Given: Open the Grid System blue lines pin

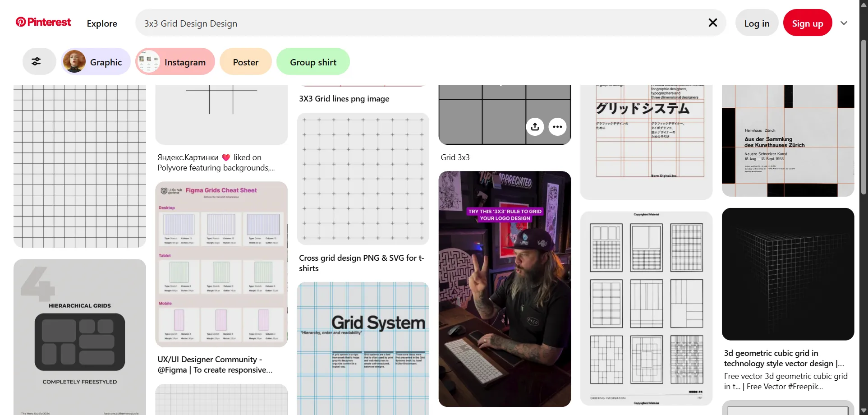Looking at the screenshot, I should point(363,348).
